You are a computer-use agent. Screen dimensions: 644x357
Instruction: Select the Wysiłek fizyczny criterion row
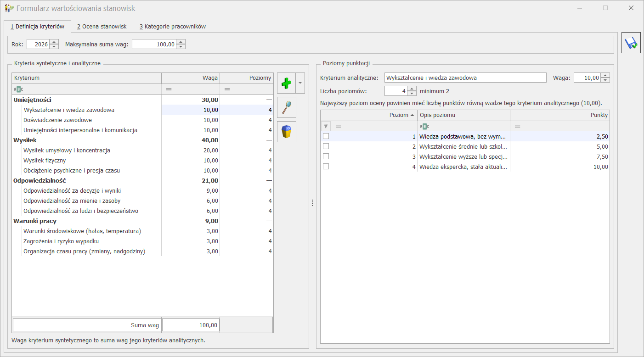pyautogui.click(x=142, y=161)
